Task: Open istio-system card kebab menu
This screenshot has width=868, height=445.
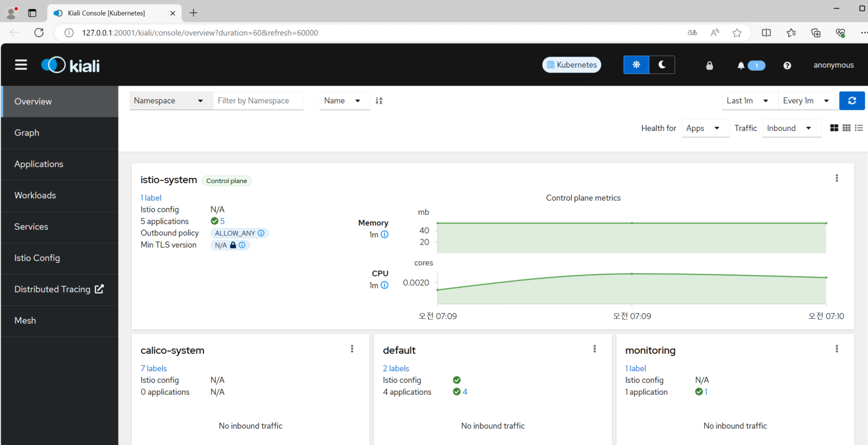Action: coord(837,178)
